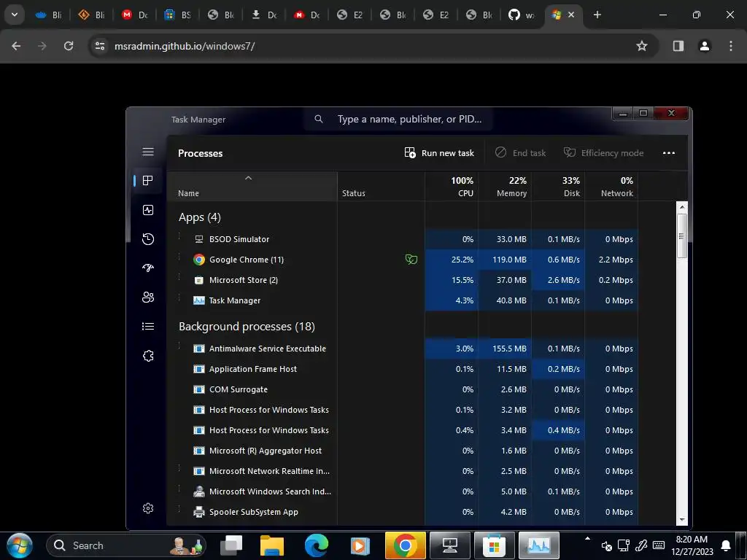Open the App history icon in sidebar

click(147, 239)
